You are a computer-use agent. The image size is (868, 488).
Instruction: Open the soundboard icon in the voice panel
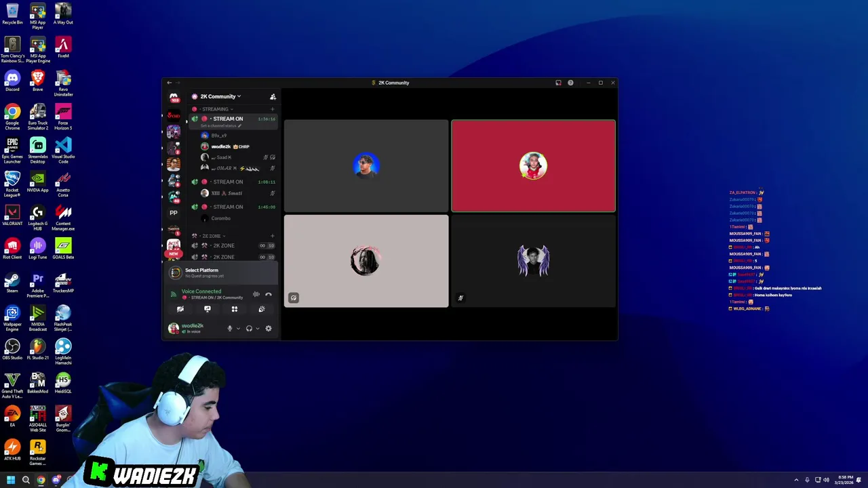[262, 309]
